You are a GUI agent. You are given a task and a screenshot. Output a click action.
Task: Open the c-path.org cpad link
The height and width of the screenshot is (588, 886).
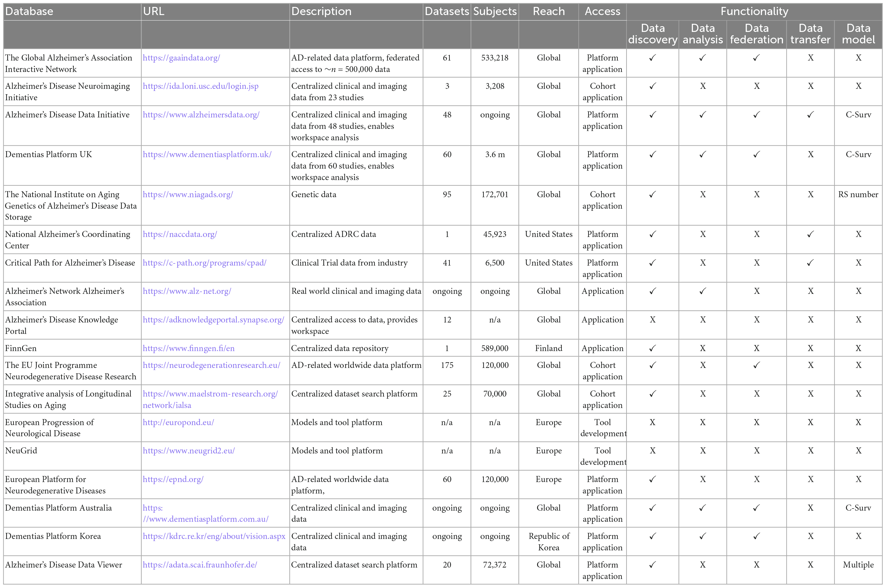[x=204, y=263]
